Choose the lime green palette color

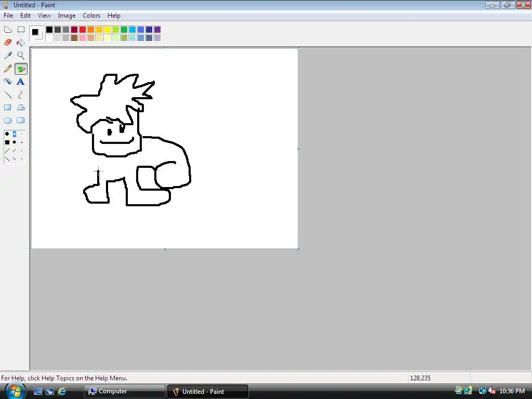coord(116,30)
